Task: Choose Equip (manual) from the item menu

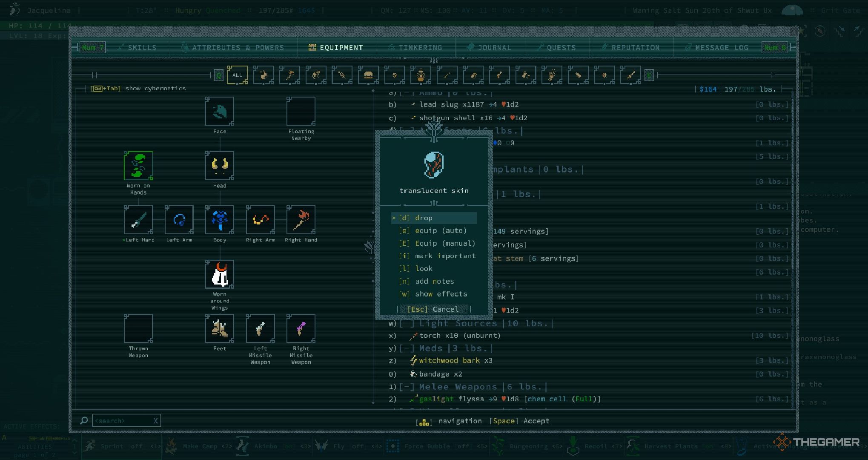Action: (433, 243)
